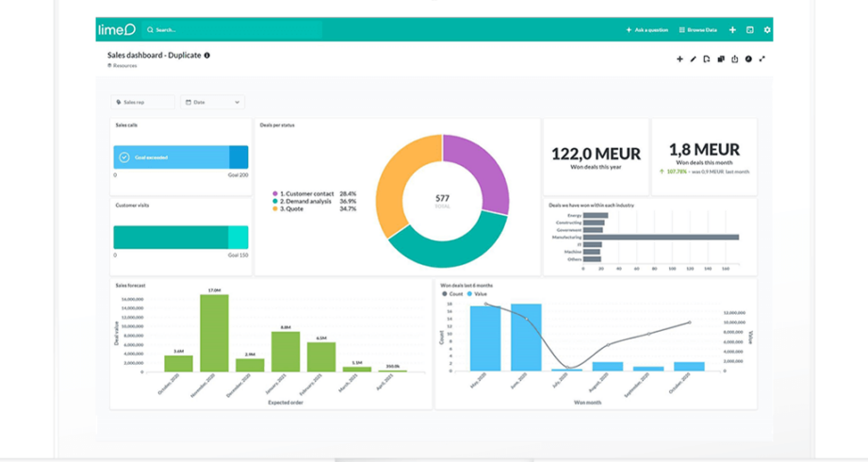Screen dimensions: 868x462
Task: Duplicate the dashboard using the copy icon
Action: tap(721, 59)
